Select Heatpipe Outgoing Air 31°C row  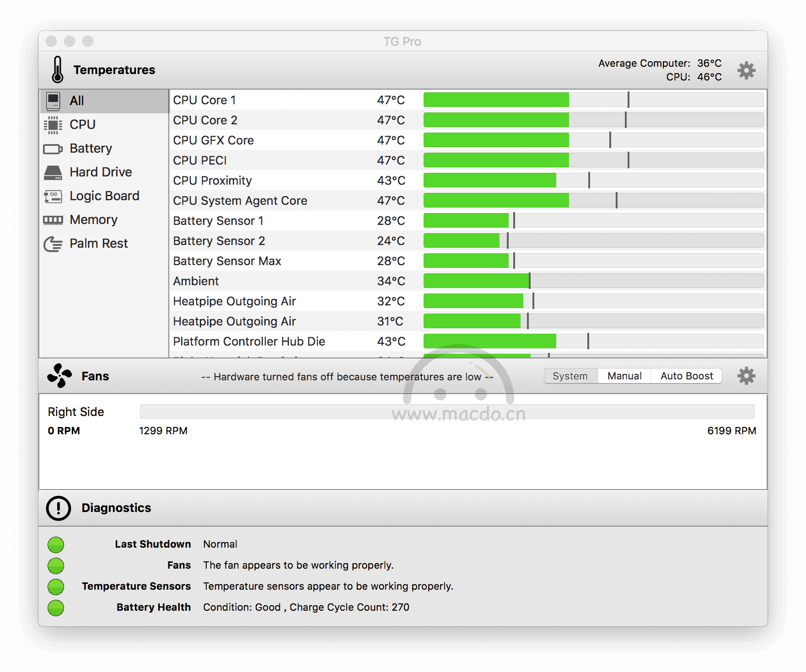coord(468,321)
